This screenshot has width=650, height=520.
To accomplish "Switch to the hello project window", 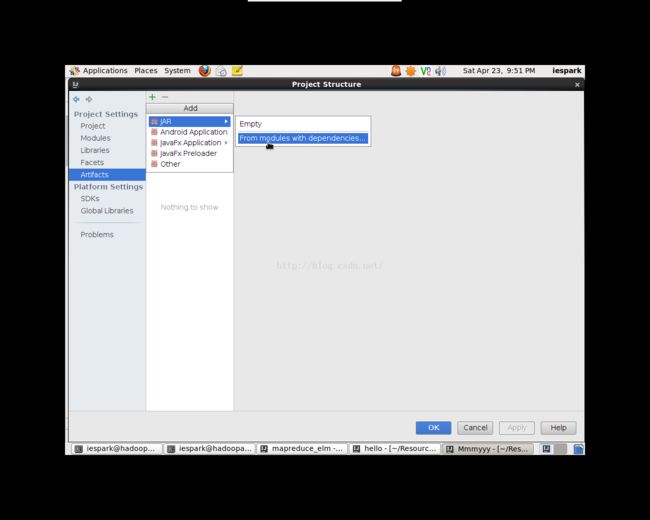I will pyautogui.click(x=394, y=449).
